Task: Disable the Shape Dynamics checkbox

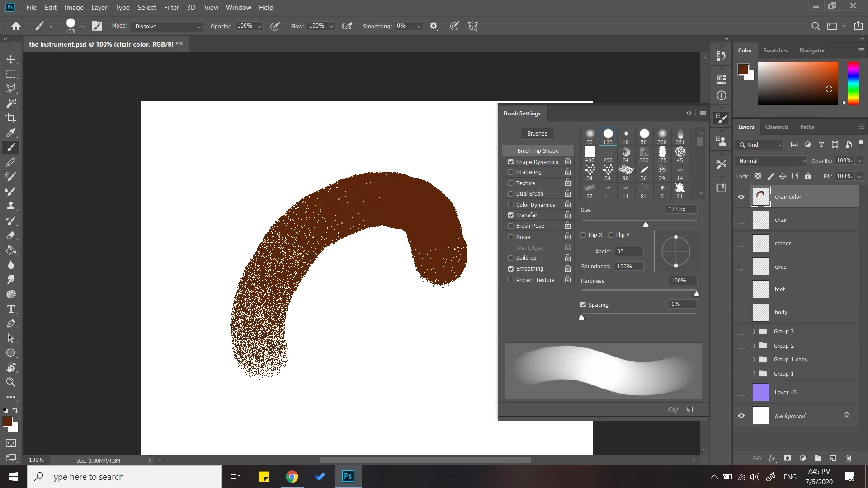Action: (511, 162)
